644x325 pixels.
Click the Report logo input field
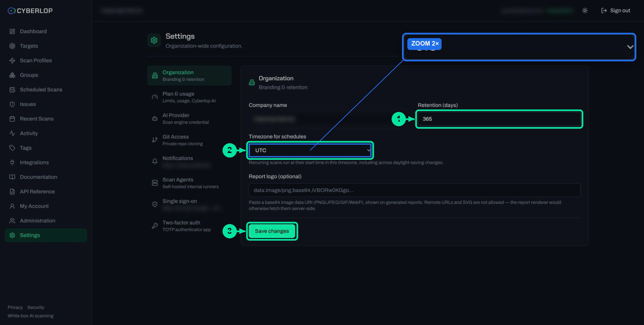pyautogui.click(x=414, y=190)
